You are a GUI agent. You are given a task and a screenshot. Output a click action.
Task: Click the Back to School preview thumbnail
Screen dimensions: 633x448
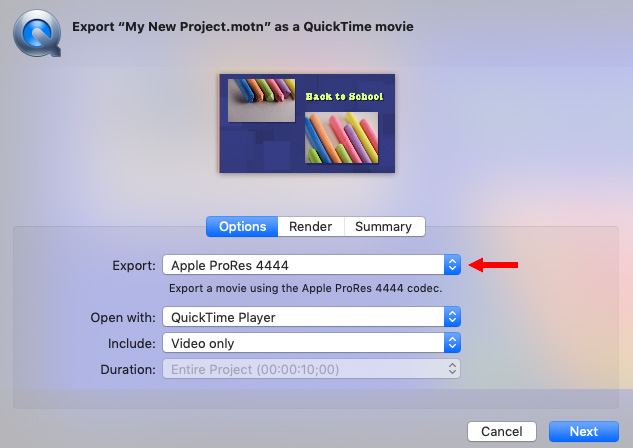coord(307,123)
